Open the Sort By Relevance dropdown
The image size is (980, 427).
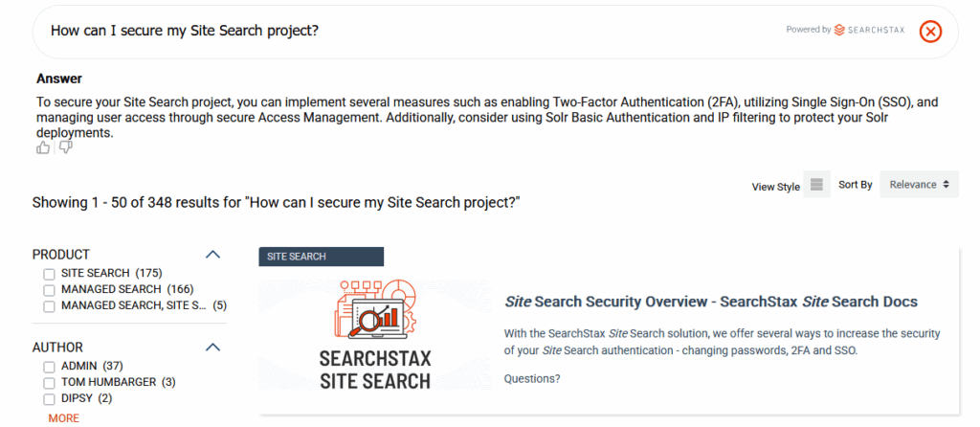pos(919,185)
